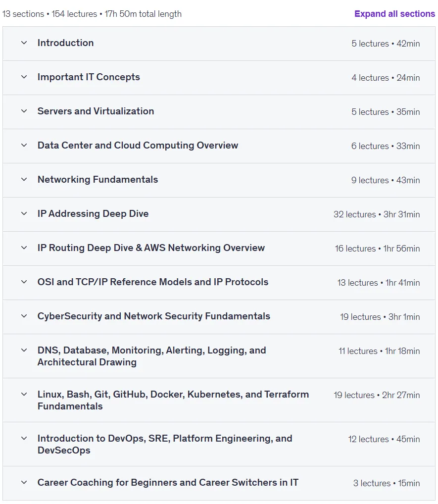Click Career Coaching for Beginners title
438x504 pixels.
pyautogui.click(x=168, y=482)
